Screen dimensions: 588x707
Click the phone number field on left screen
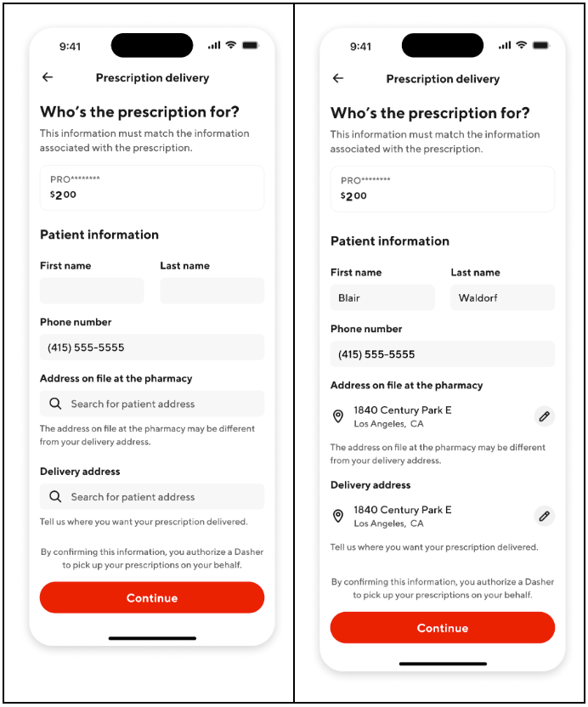(152, 348)
